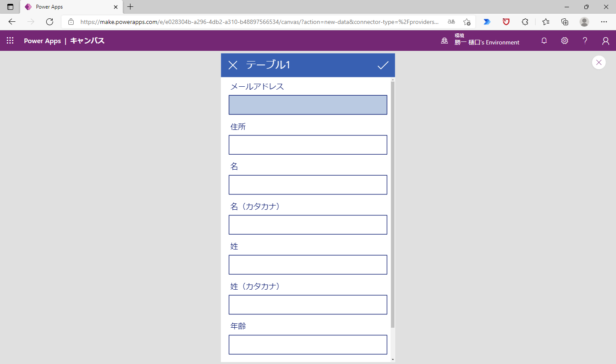Submit the form with the checkmark icon
Screen dimensions: 616x364
383,65
